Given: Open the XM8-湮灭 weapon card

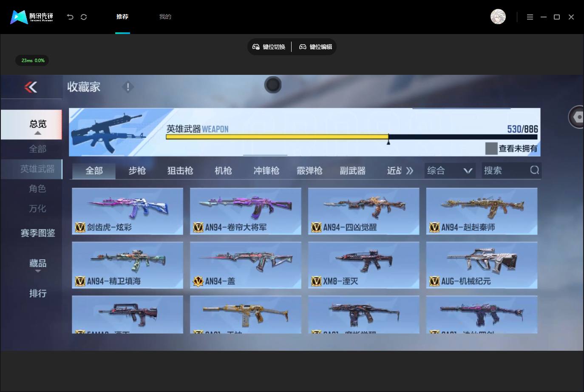Looking at the screenshot, I should click(363, 265).
